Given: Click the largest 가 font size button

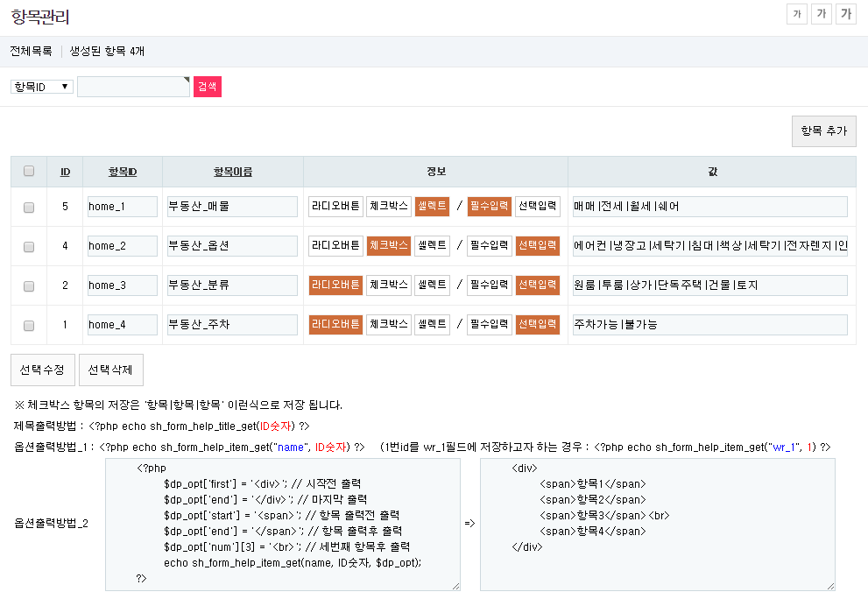Looking at the screenshot, I should tap(845, 14).
